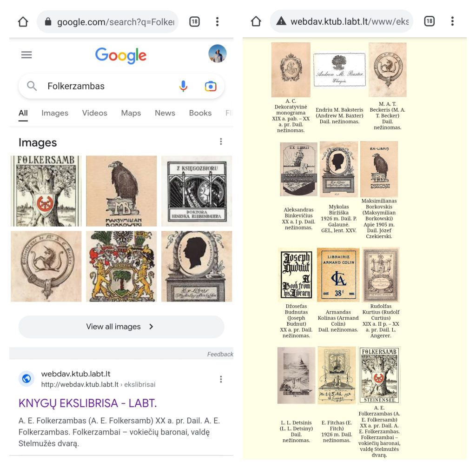Click the not-secure warning triangle icon
The height and width of the screenshot is (469, 476).
281,21
